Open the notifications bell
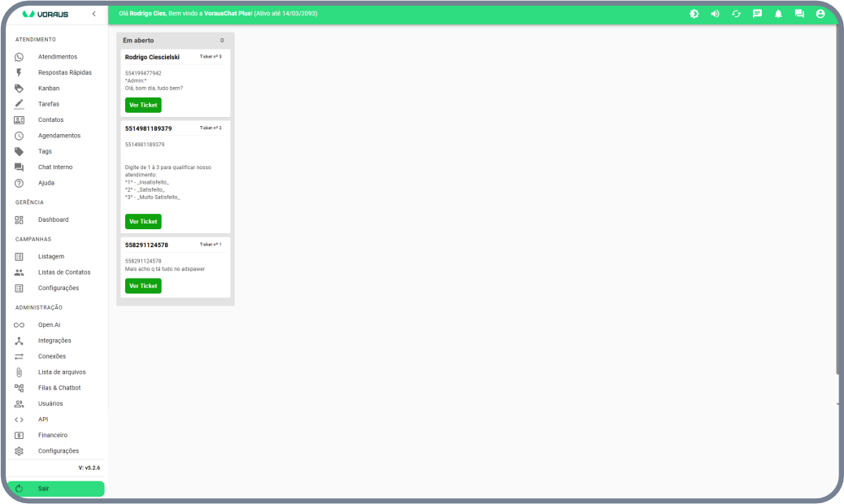The image size is (844, 504). tap(778, 14)
